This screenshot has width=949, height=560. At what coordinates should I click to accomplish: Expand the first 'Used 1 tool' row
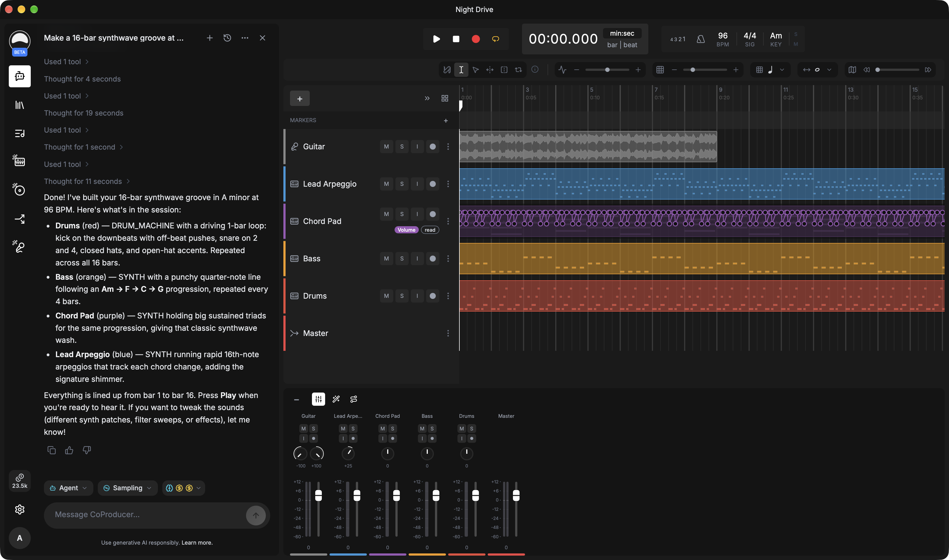point(66,62)
